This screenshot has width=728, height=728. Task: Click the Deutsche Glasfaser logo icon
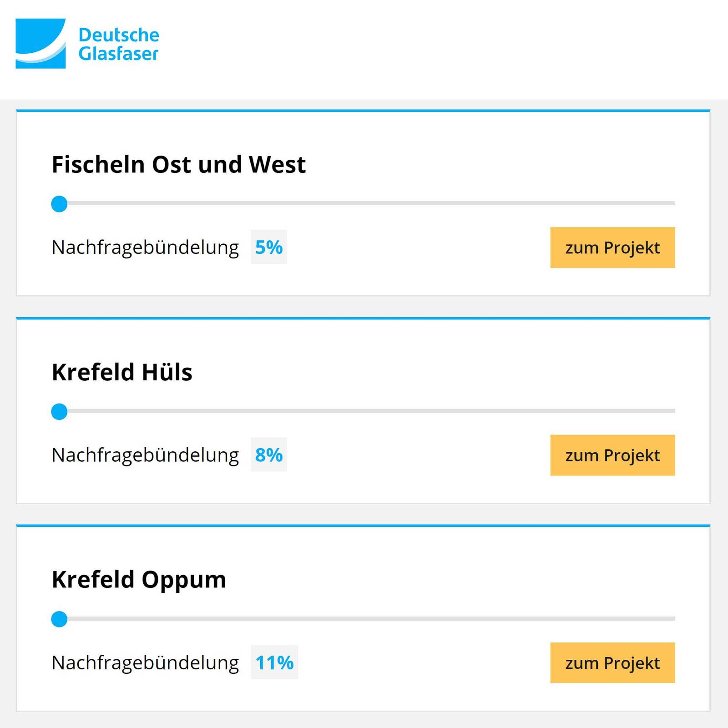coord(40,43)
